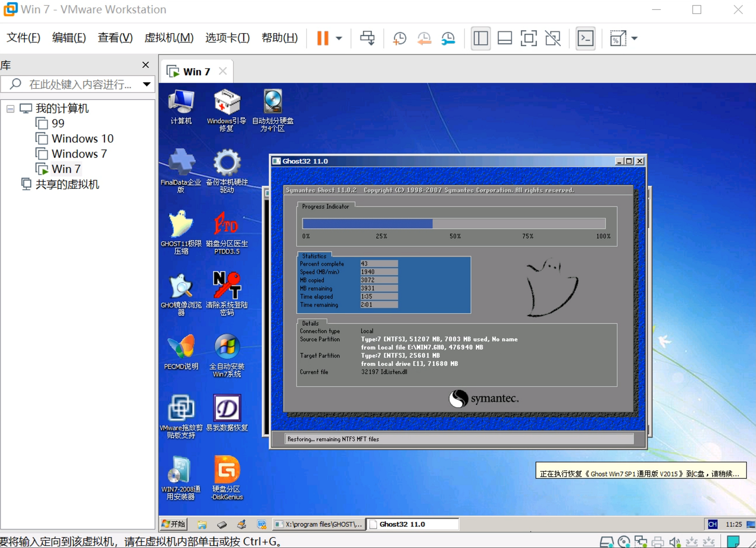Image resolution: width=756 pixels, height=548 pixels.
Task: Select the 磁盘分区医生 PTDD3.5 icon
Action: pos(227,232)
